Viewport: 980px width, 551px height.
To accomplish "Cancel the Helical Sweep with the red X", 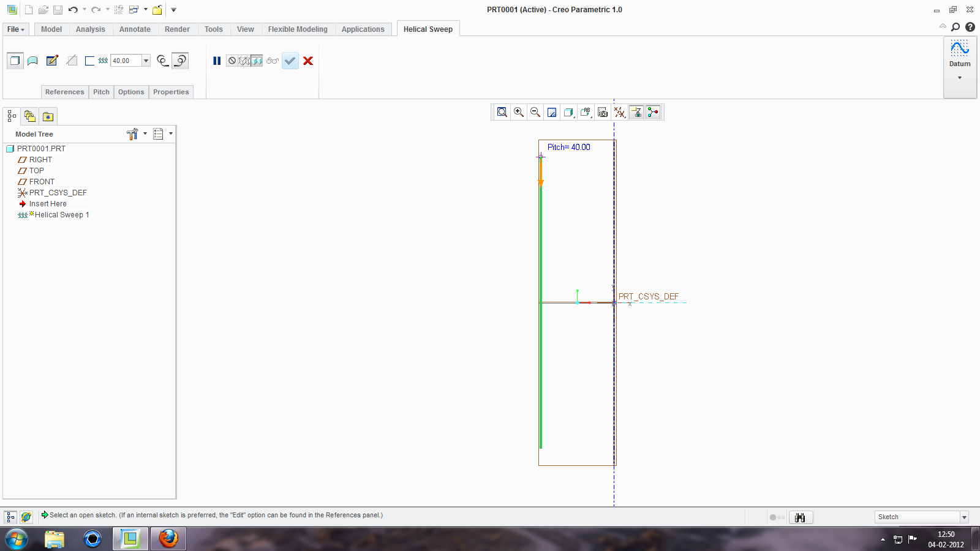I will (x=308, y=61).
